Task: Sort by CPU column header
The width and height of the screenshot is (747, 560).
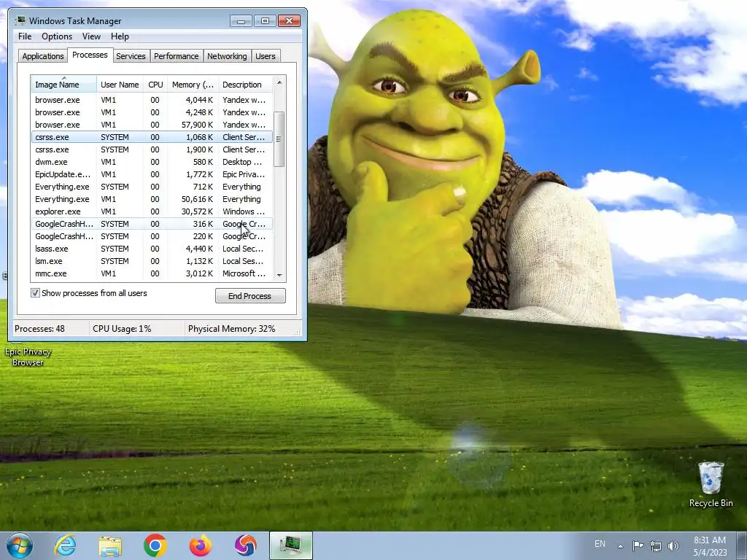Action: (155, 85)
